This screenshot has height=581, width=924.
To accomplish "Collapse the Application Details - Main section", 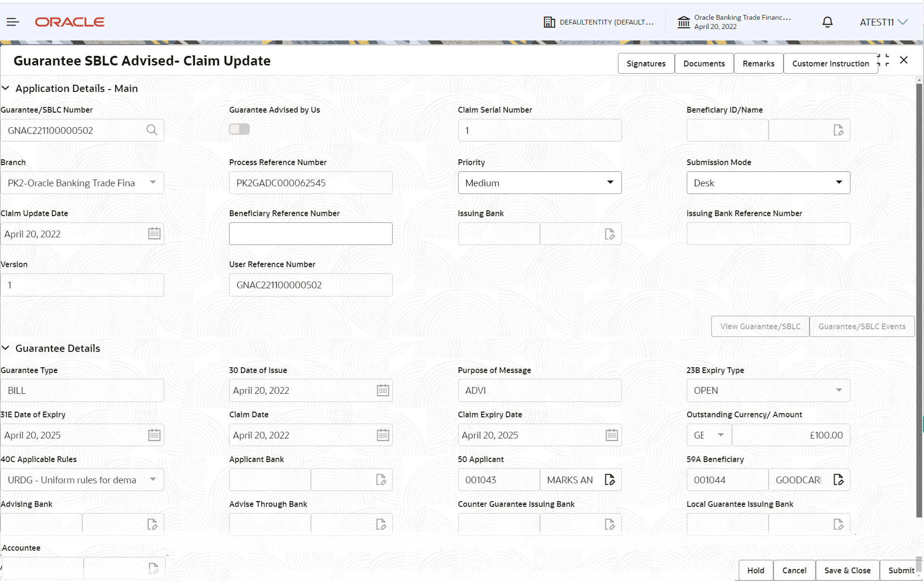I will pos(6,88).
